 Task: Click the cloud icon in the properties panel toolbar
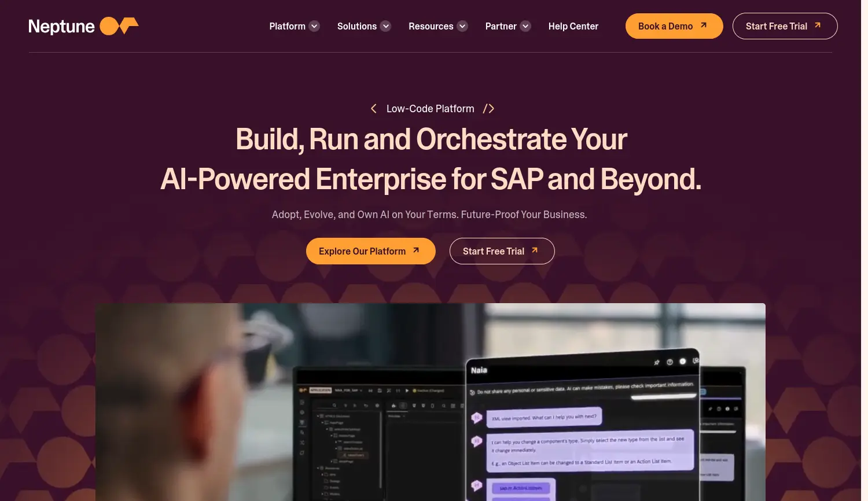393,406
